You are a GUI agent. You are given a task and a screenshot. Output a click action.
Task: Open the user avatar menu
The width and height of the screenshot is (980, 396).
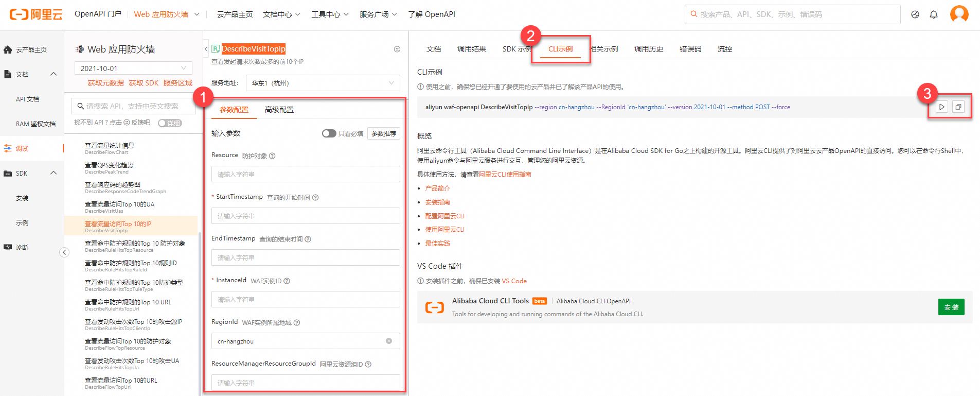pos(959,14)
